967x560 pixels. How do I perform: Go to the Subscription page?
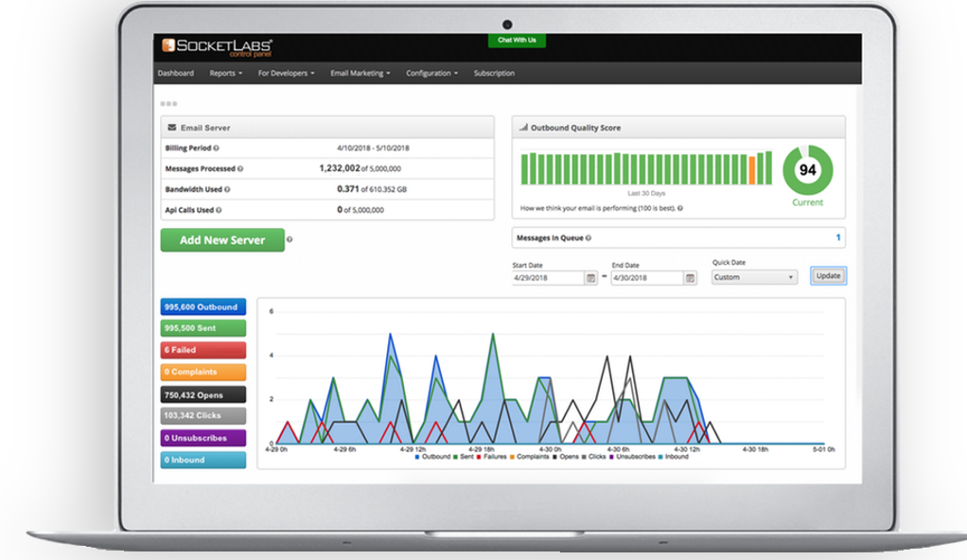point(494,73)
